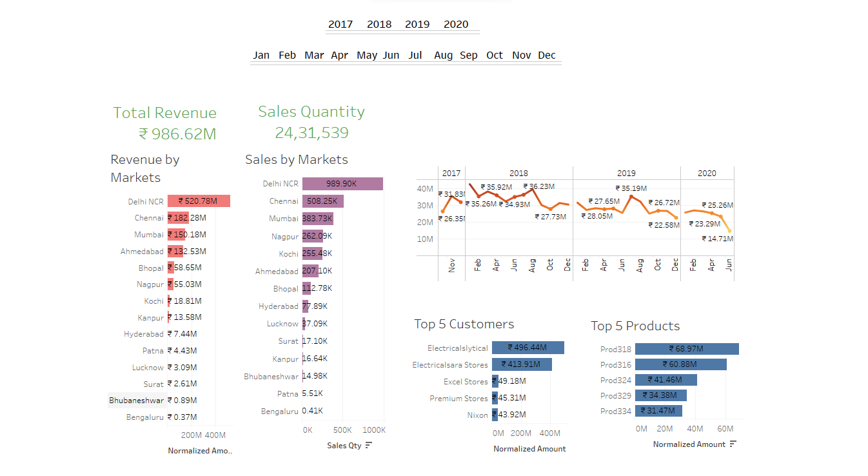
Task: Click the sort icon next to Sales Qty
Action: [x=368, y=445]
